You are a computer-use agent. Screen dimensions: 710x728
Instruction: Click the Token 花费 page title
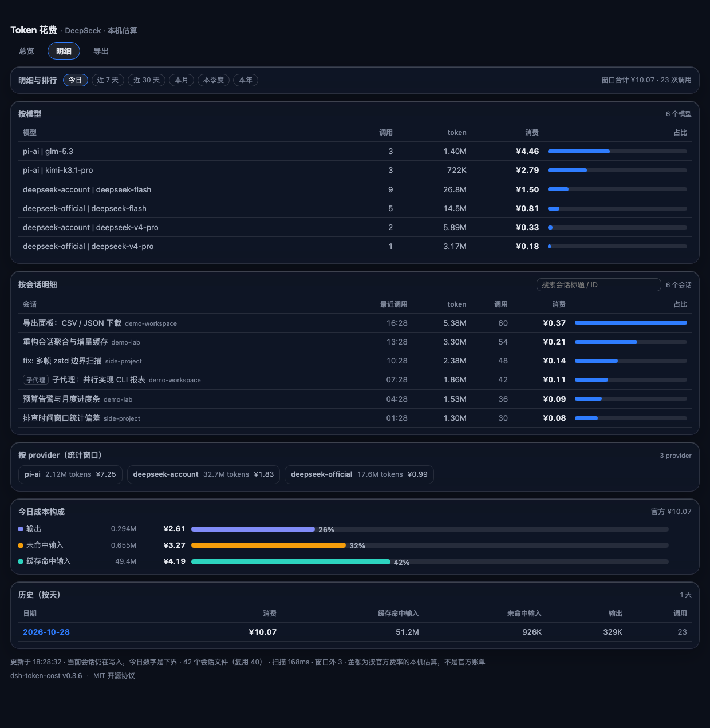34,30
